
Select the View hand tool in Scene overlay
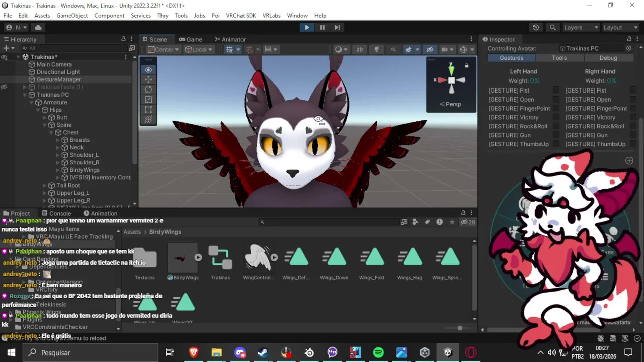[x=148, y=70]
